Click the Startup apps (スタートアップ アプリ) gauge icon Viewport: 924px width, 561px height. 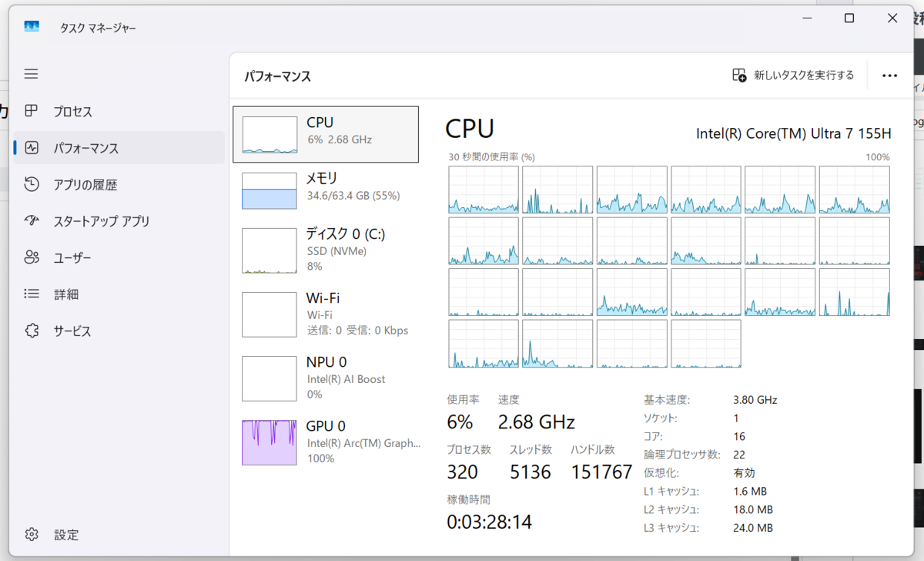[32, 221]
